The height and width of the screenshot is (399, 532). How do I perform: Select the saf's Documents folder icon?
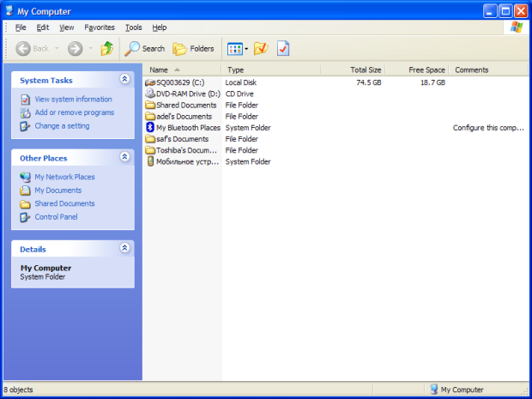150,139
